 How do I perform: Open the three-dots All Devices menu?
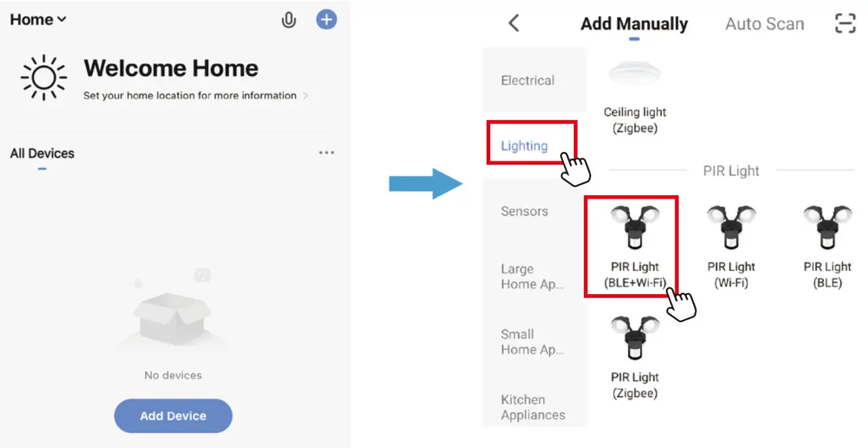pyautogui.click(x=326, y=153)
